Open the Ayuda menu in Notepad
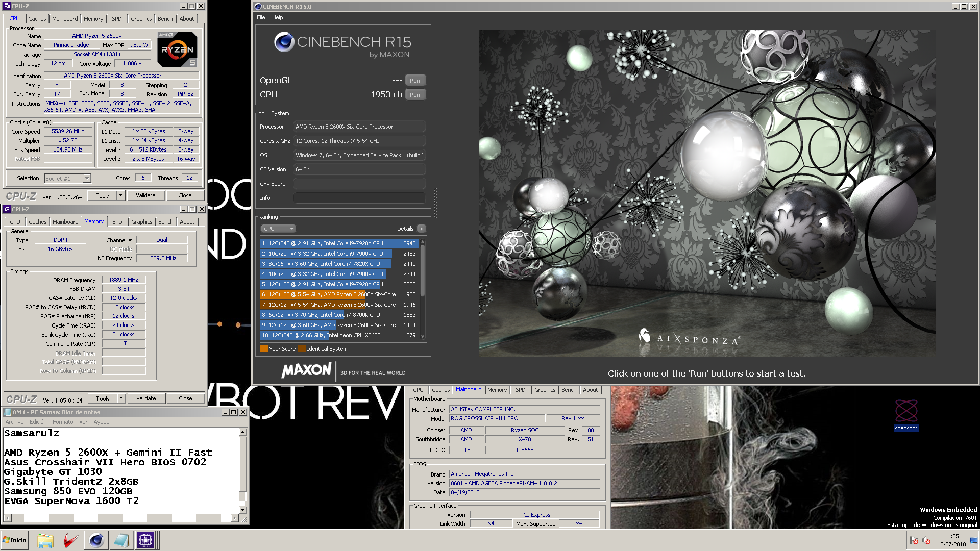The height and width of the screenshot is (551, 980). [101, 422]
